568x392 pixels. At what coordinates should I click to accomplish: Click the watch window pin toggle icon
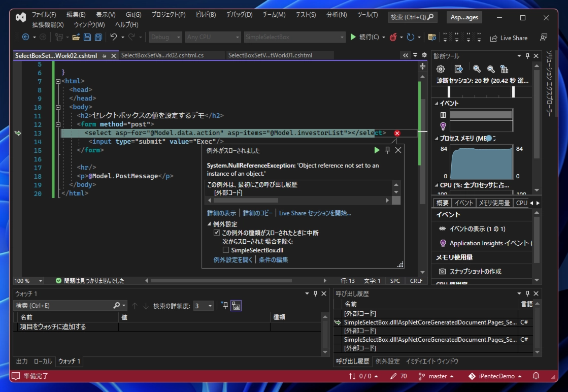(225, 306)
